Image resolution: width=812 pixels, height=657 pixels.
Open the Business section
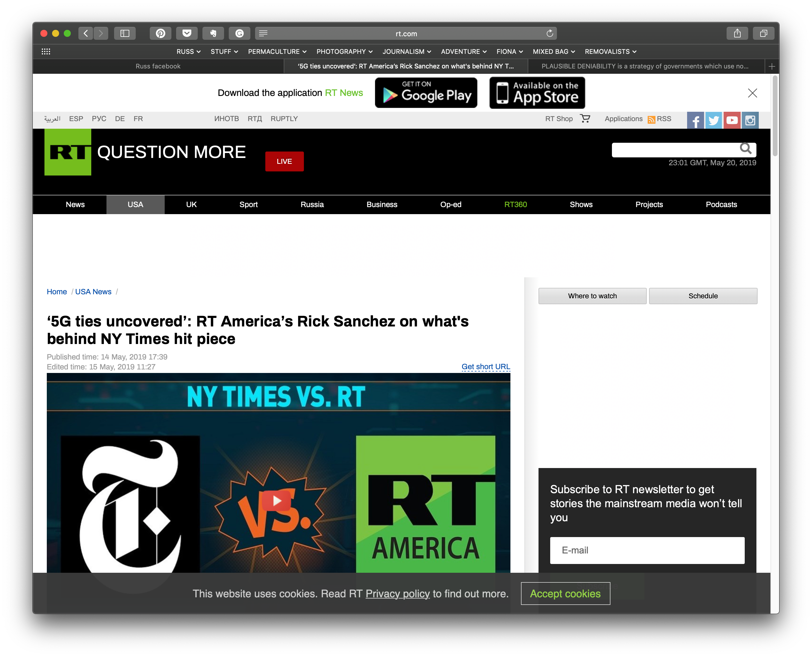[x=382, y=204]
